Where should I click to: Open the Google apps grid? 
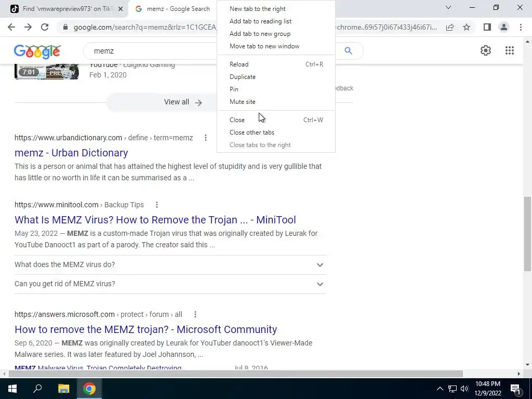509,50
